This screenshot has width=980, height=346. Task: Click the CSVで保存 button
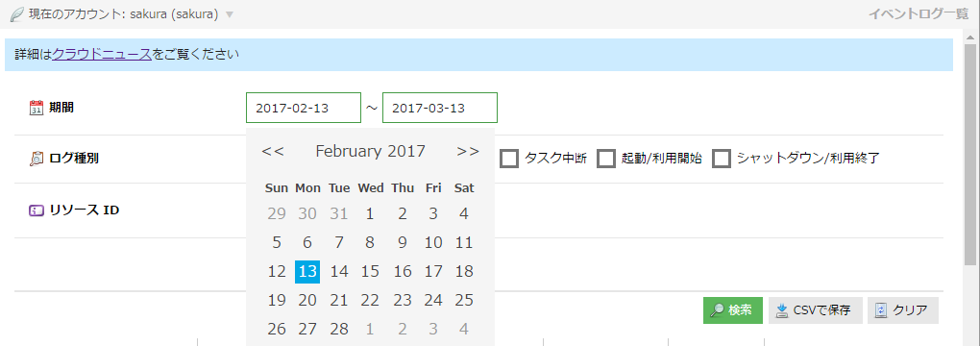816,310
